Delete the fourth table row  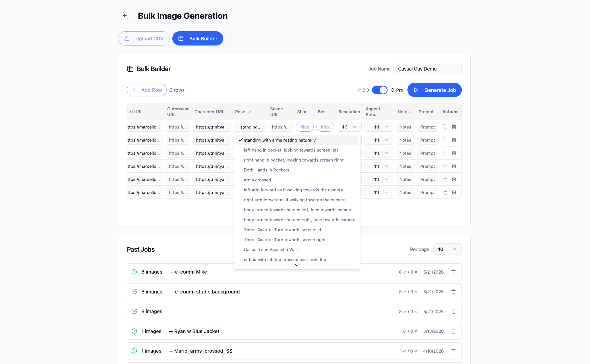[454, 166]
